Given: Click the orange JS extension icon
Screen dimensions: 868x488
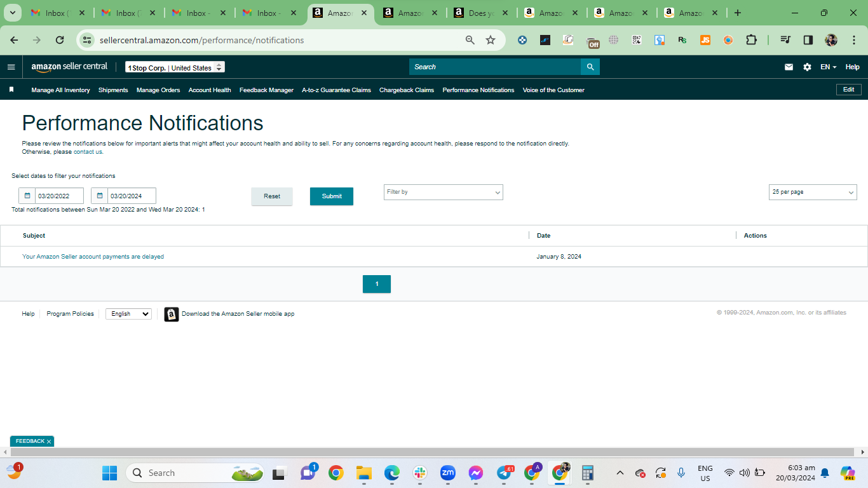Looking at the screenshot, I should pyautogui.click(x=705, y=40).
